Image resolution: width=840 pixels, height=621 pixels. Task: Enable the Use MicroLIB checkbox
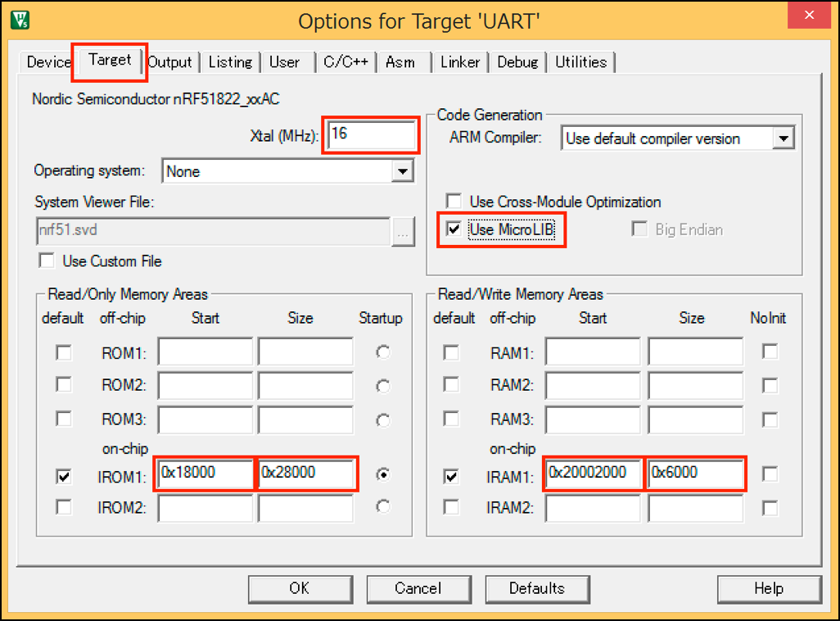[454, 229]
